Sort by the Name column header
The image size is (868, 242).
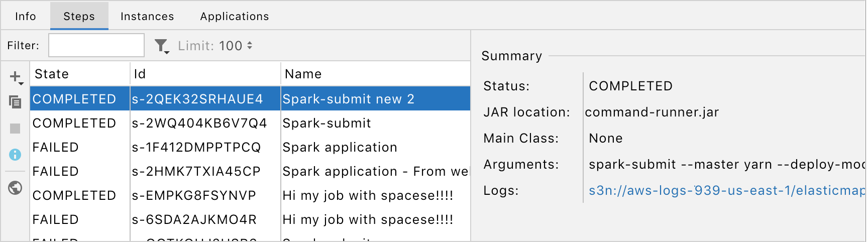(376, 74)
